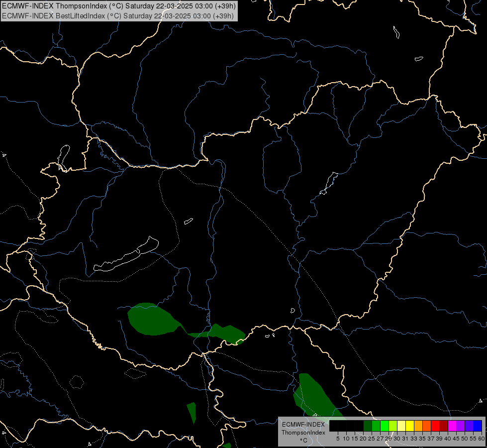Click the long white-outlined Lake Balaton
This screenshot has height=448, width=487.
click(x=126, y=254)
